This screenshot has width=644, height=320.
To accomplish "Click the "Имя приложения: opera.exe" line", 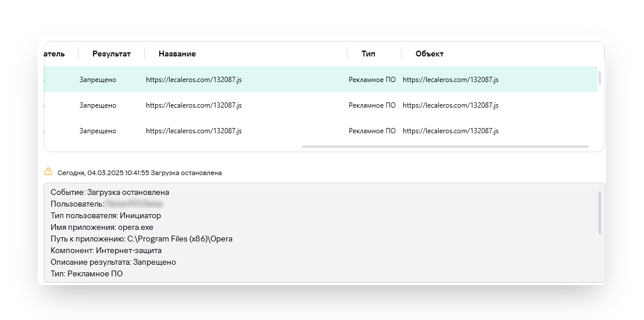I will tap(102, 227).
